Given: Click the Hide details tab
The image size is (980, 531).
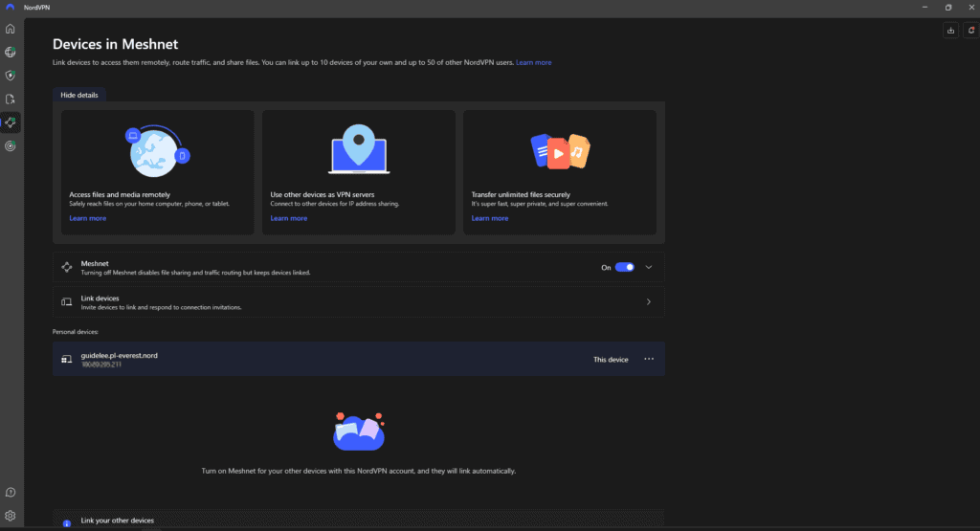Looking at the screenshot, I should point(80,96).
